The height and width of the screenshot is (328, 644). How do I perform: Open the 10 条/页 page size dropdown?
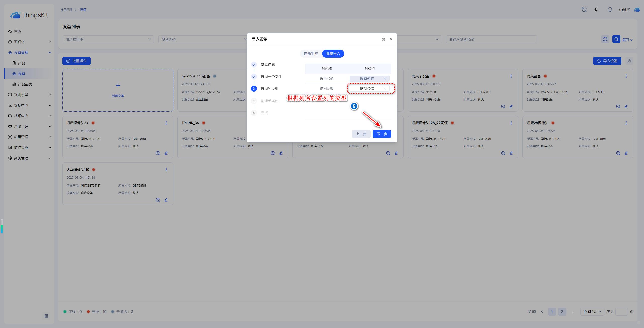point(592,311)
